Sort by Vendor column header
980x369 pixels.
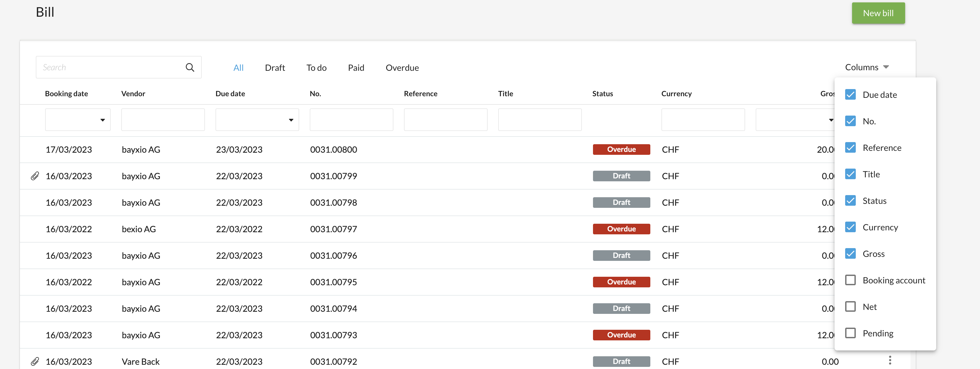coord(133,94)
